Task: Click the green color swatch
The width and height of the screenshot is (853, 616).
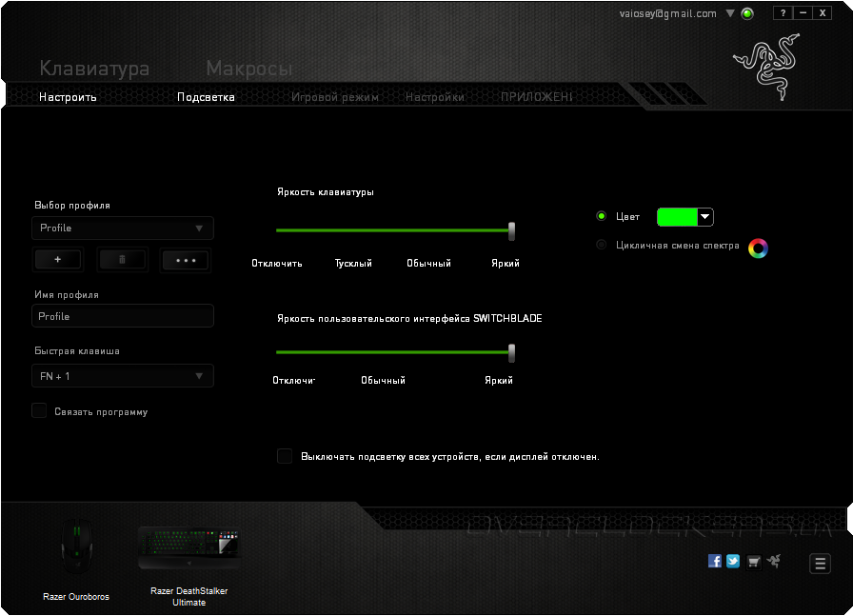Action: (677, 216)
